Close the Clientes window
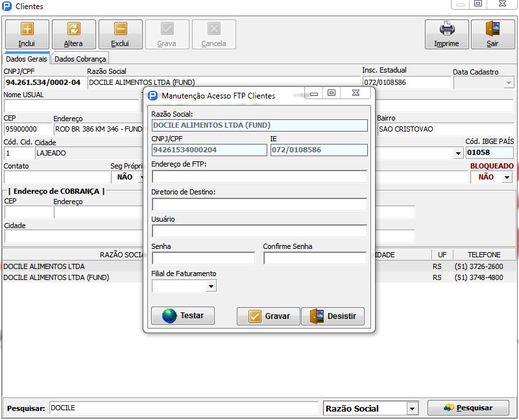 click(x=502, y=4)
